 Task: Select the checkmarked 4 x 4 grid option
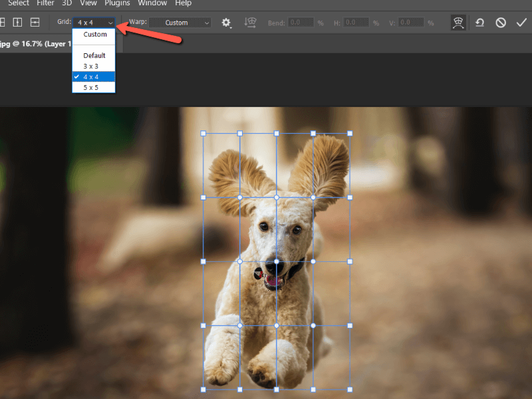(94, 76)
